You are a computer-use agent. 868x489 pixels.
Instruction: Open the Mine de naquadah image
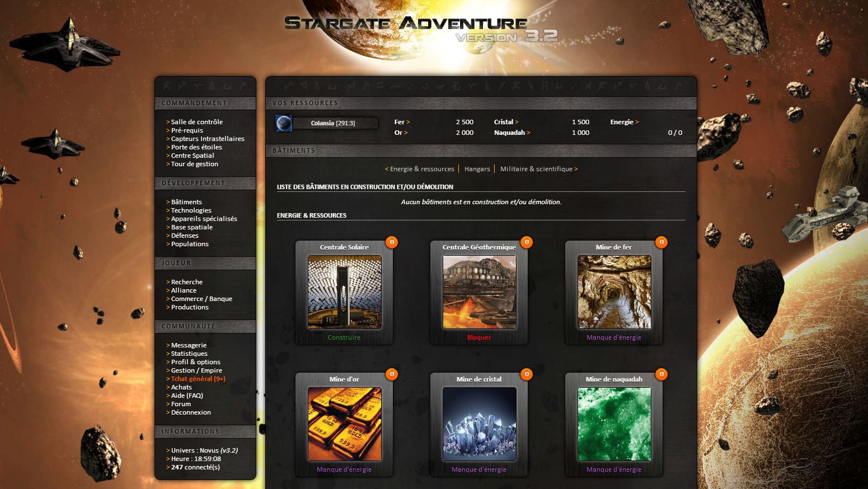[614, 424]
